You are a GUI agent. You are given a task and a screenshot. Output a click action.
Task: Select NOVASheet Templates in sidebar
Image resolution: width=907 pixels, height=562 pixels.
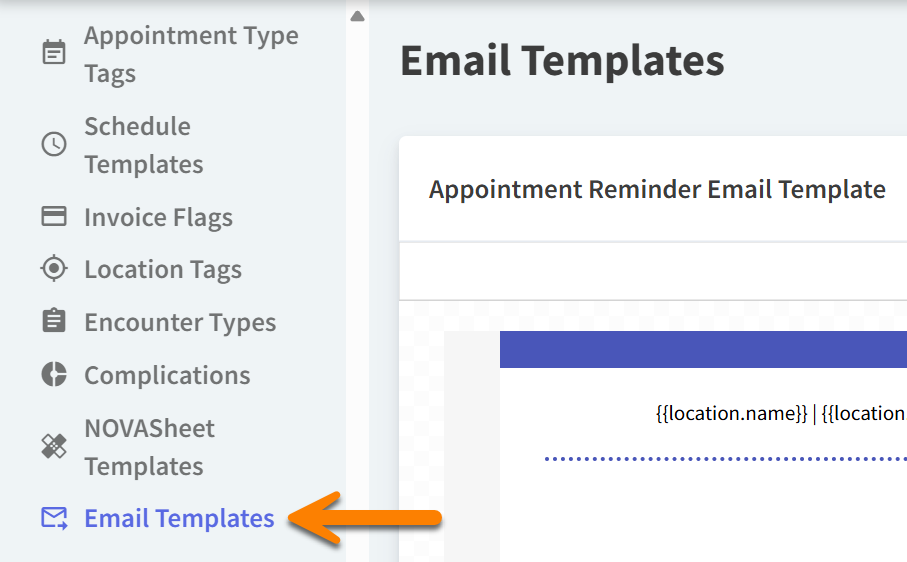(149, 447)
